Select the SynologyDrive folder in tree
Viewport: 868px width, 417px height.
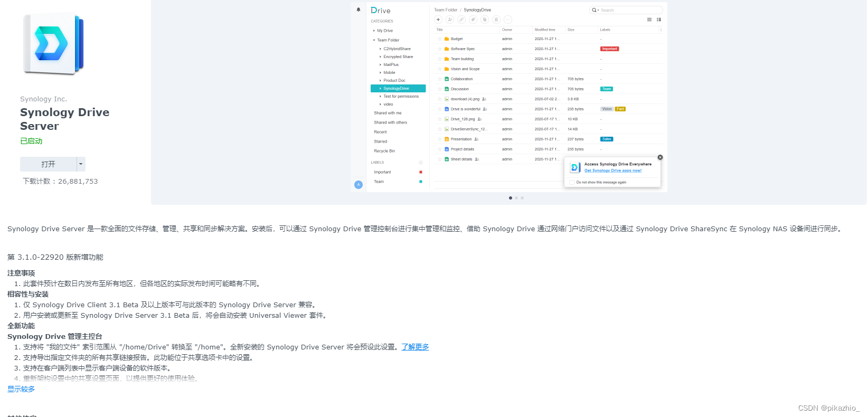tap(398, 89)
